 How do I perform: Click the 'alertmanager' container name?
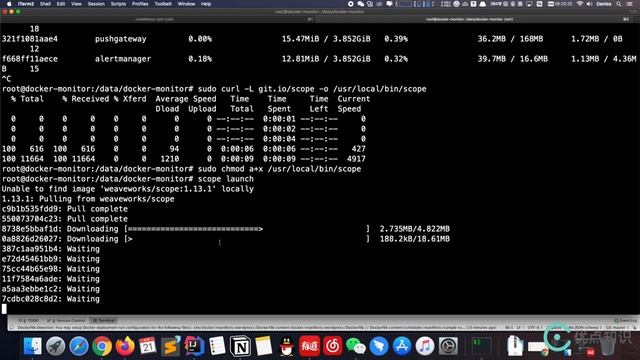(123, 59)
